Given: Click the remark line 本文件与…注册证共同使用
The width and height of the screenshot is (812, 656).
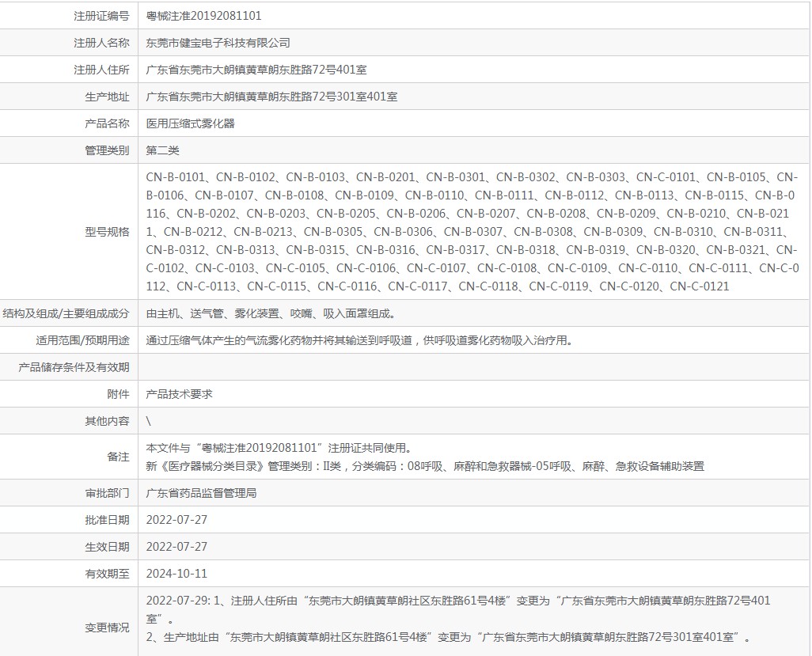Looking at the screenshot, I should pos(279,448).
